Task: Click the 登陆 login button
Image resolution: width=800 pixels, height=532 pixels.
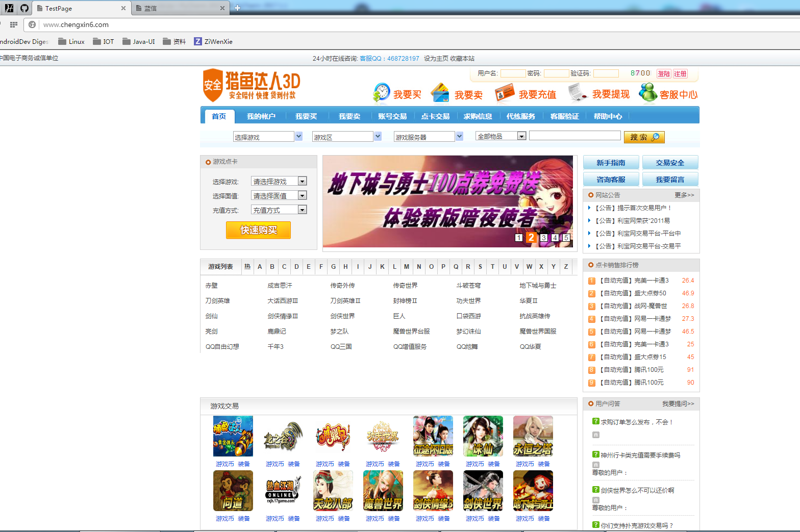Action: click(664, 73)
